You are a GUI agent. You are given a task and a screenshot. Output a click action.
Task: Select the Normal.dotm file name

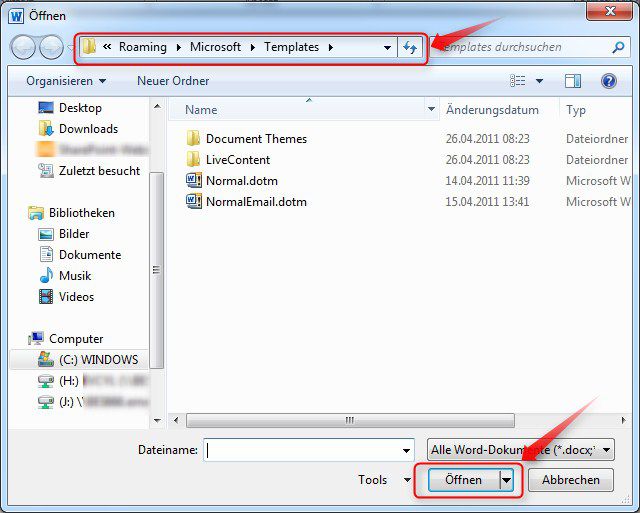pos(242,180)
